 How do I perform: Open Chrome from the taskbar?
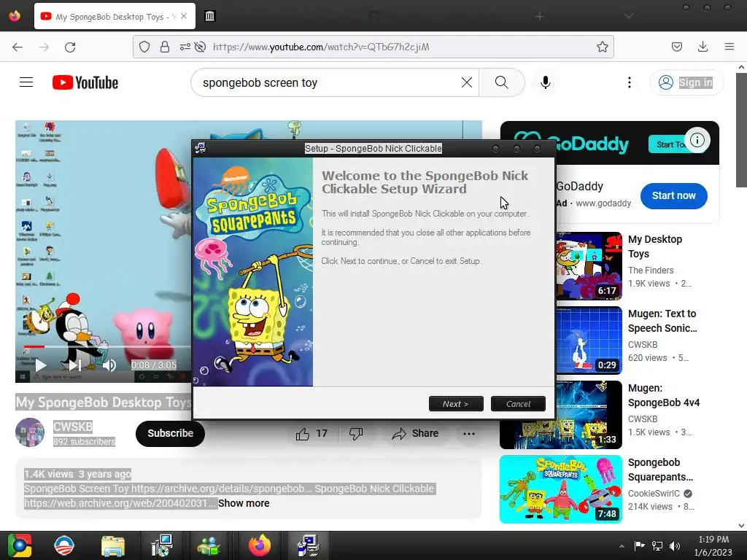tap(19, 545)
